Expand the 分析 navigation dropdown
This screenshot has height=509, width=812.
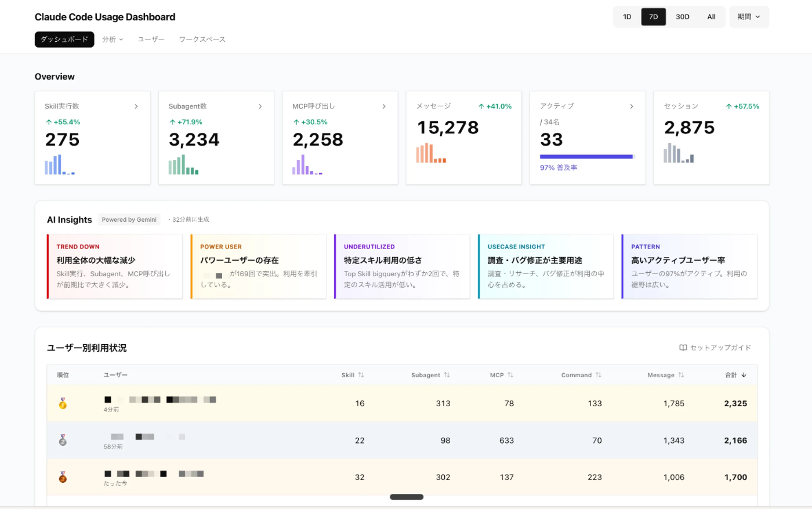(113, 39)
